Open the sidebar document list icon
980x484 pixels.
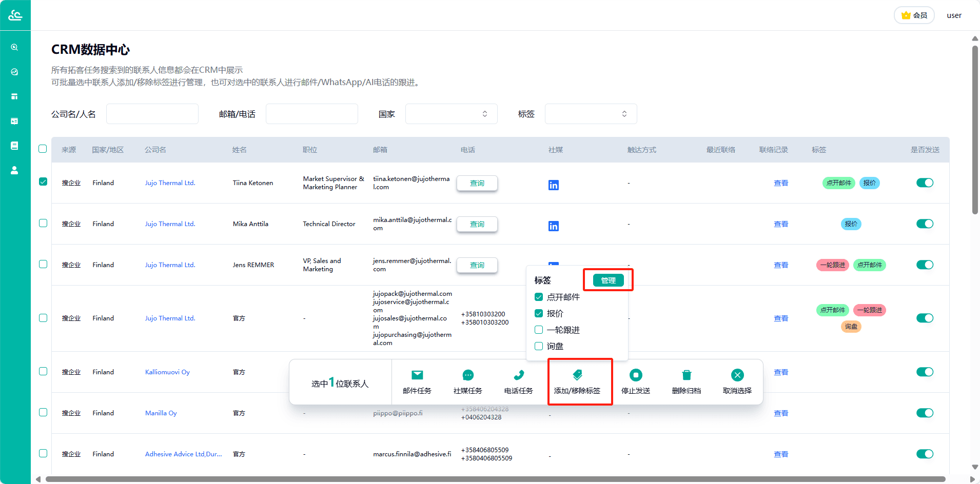(x=14, y=146)
